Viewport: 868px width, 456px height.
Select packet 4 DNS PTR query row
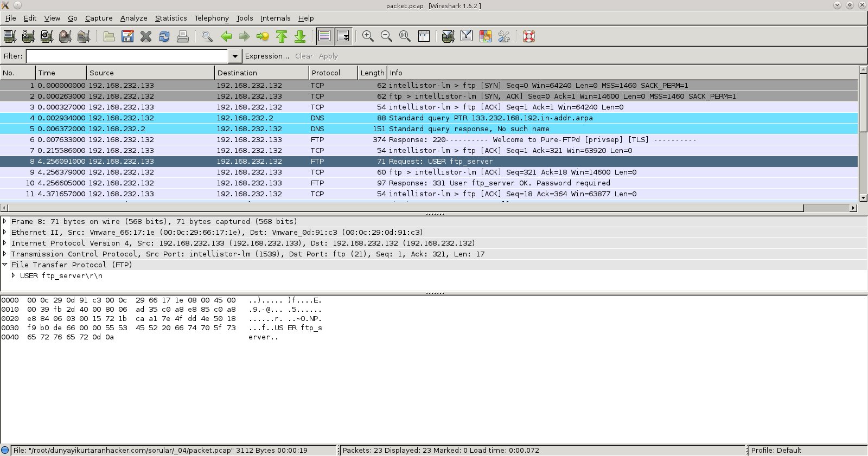(429, 118)
